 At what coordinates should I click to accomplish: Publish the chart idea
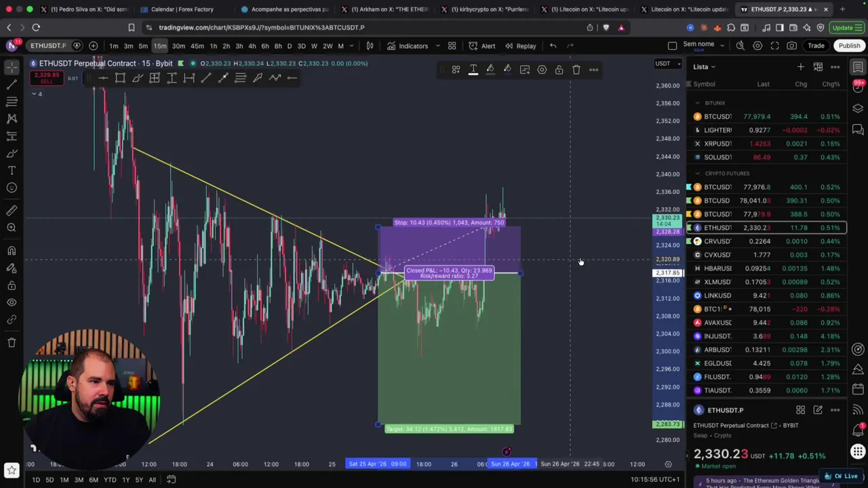pyautogui.click(x=849, y=45)
